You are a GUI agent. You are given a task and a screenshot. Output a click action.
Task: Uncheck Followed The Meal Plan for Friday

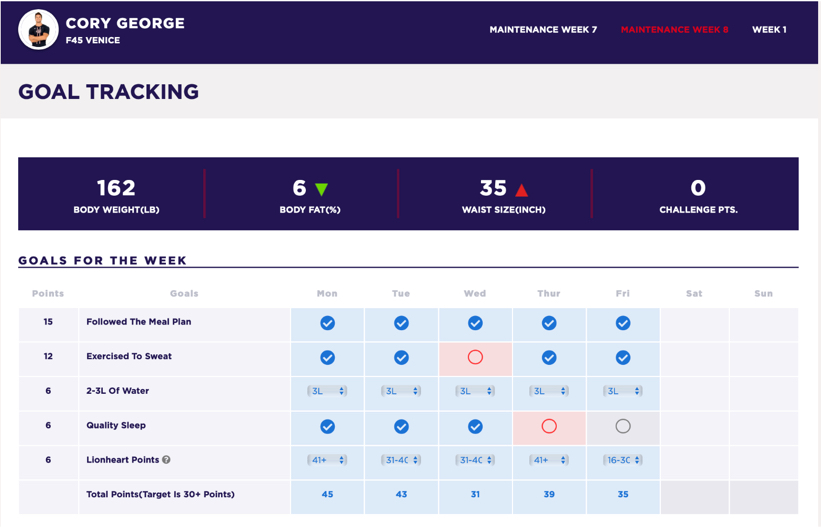[x=623, y=323]
